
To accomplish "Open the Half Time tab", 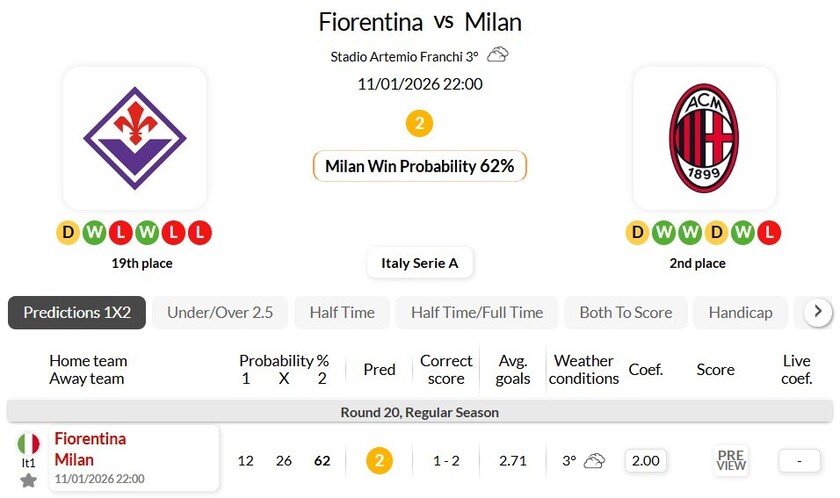I will pos(342,312).
